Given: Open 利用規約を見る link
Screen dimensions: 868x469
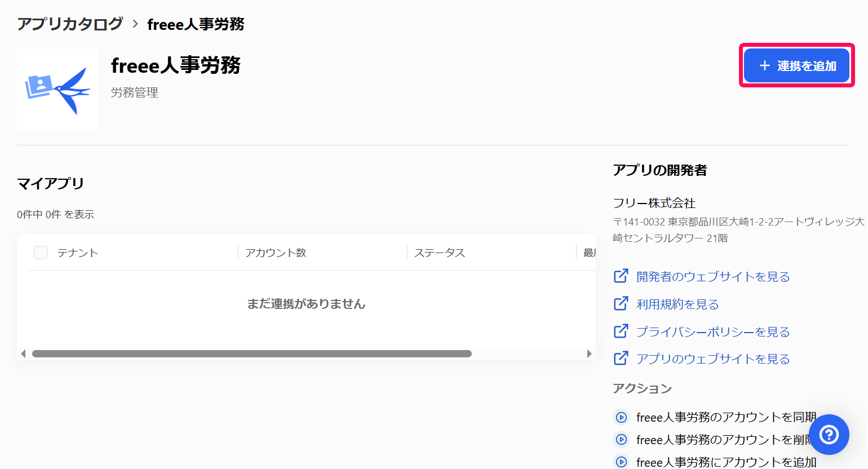Looking at the screenshot, I should point(677,304).
